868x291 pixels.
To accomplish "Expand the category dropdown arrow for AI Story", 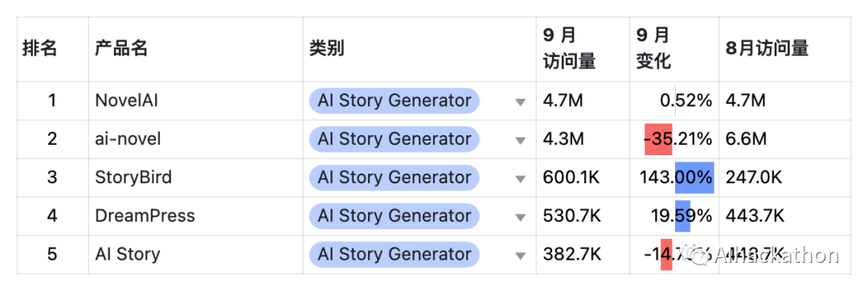I will (520, 256).
